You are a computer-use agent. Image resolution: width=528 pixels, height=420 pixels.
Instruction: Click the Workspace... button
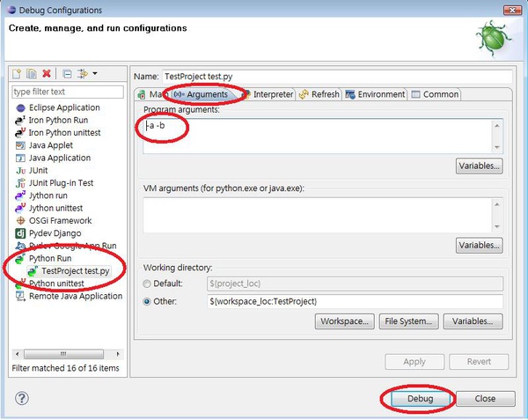tap(344, 321)
